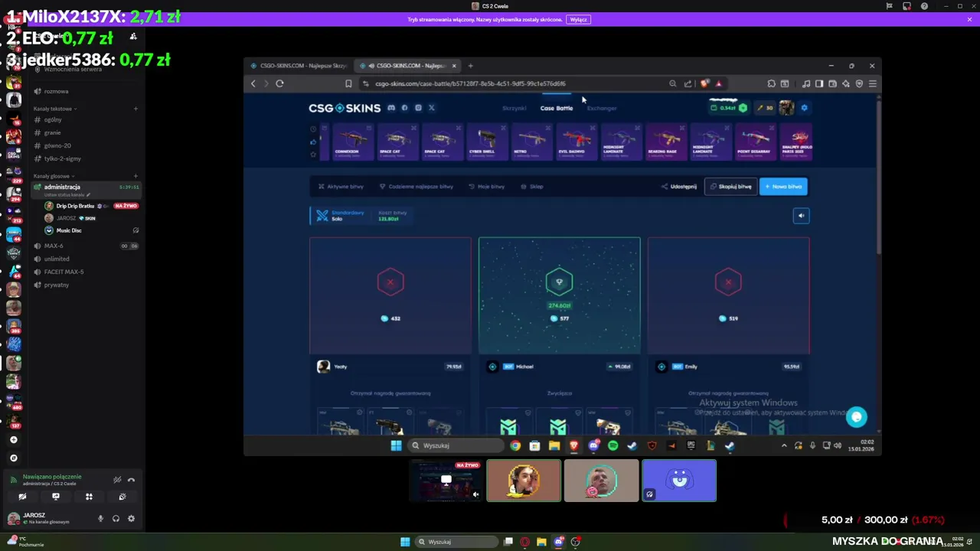Viewport: 980px width, 551px height.
Task: Open File Explorer in the bottom taskbar
Action: (x=541, y=542)
